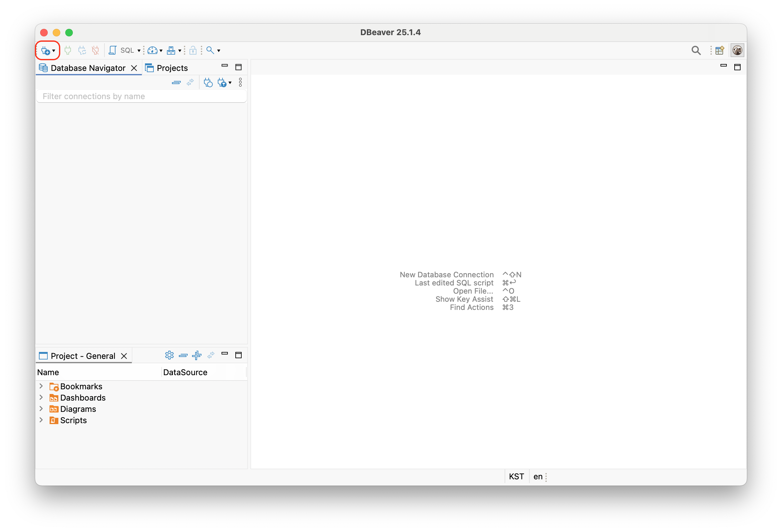Screen dimensions: 782x532
Task: Click the KST timezone status button
Action: pos(516,476)
